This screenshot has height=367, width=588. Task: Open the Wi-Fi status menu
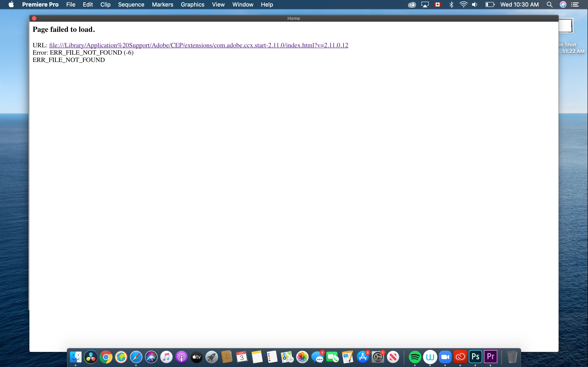463,5
